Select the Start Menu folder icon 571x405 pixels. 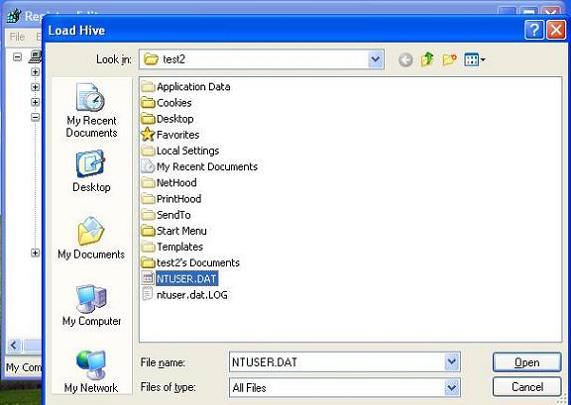coord(148,231)
